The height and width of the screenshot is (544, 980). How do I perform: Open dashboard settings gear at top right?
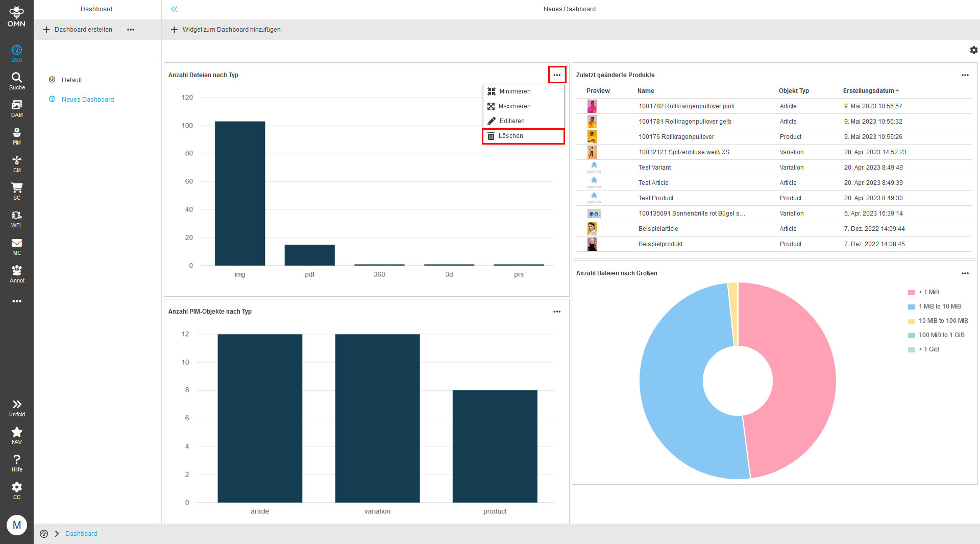(x=973, y=50)
